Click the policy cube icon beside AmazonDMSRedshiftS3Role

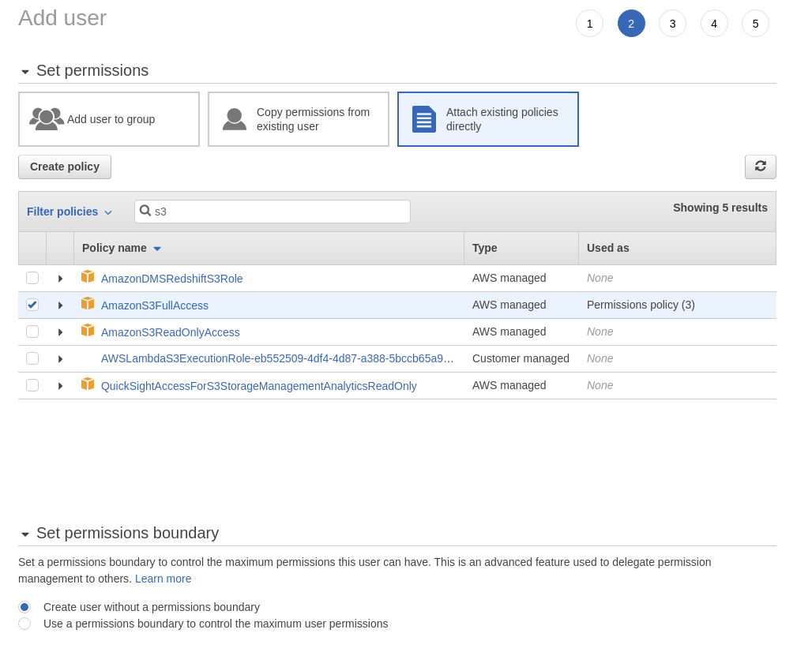(88, 277)
